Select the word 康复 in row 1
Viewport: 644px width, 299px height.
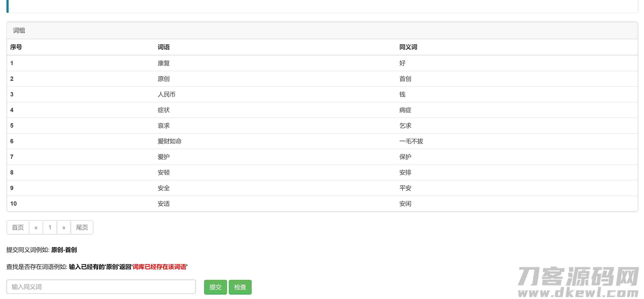coord(164,63)
